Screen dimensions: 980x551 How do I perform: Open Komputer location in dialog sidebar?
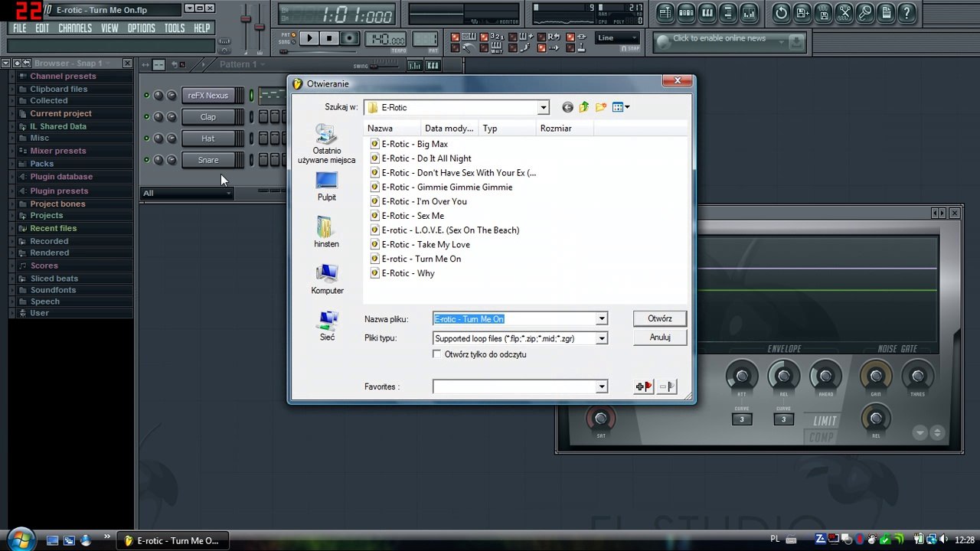click(x=327, y=279)
